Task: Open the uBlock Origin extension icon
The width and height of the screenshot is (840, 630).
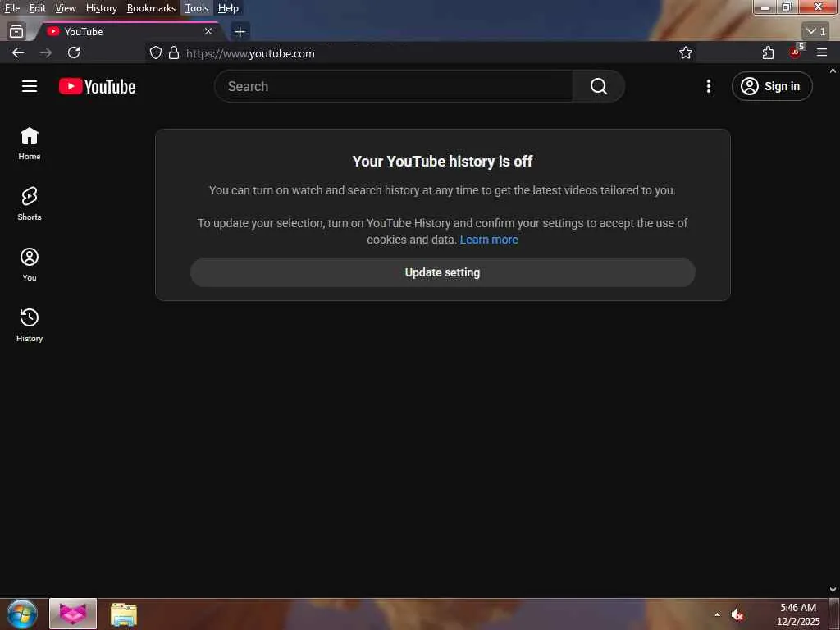Action: tap(796, 52)
